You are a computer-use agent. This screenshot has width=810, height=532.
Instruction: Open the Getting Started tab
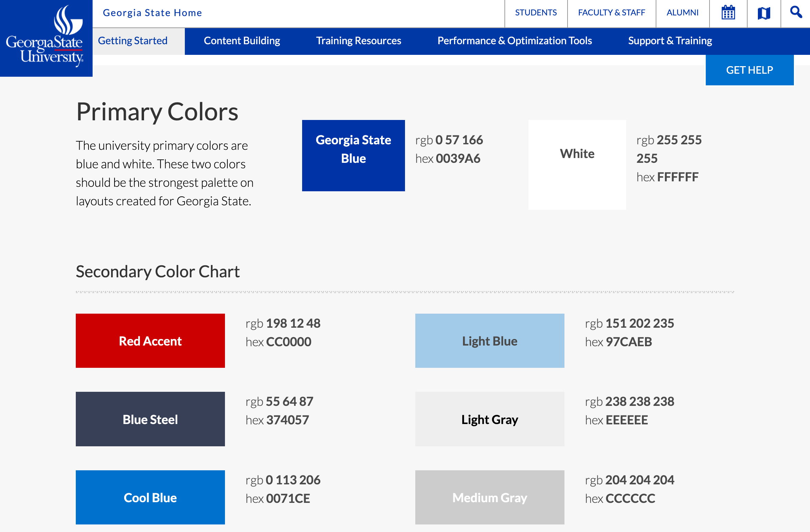click(x=133, y=41)
